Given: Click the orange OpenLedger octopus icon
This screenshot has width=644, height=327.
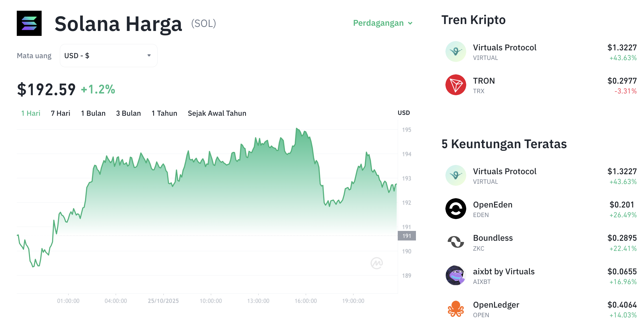Looking at the screenshot, I should pyautogui.click(x=456, y=309).
